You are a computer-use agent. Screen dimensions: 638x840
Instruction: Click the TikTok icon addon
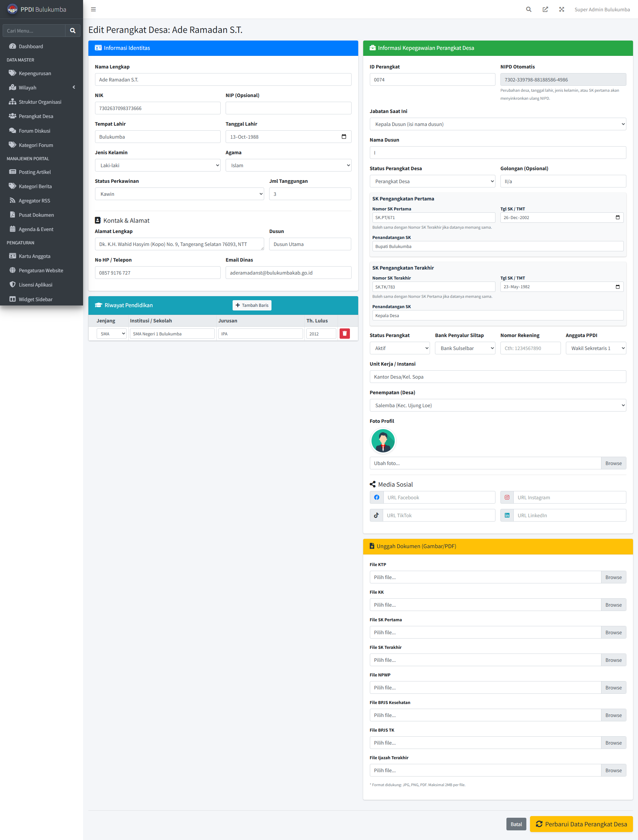click(376, 515)
